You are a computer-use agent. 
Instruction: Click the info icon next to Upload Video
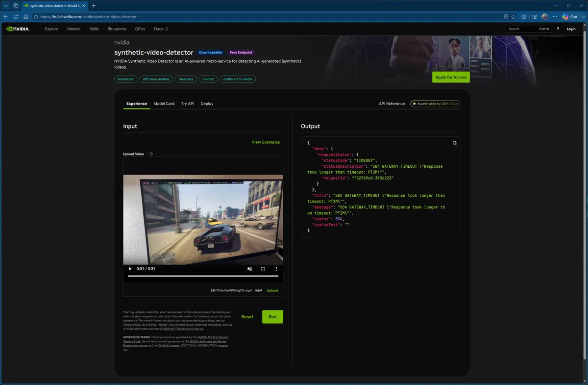coord(151,154)
